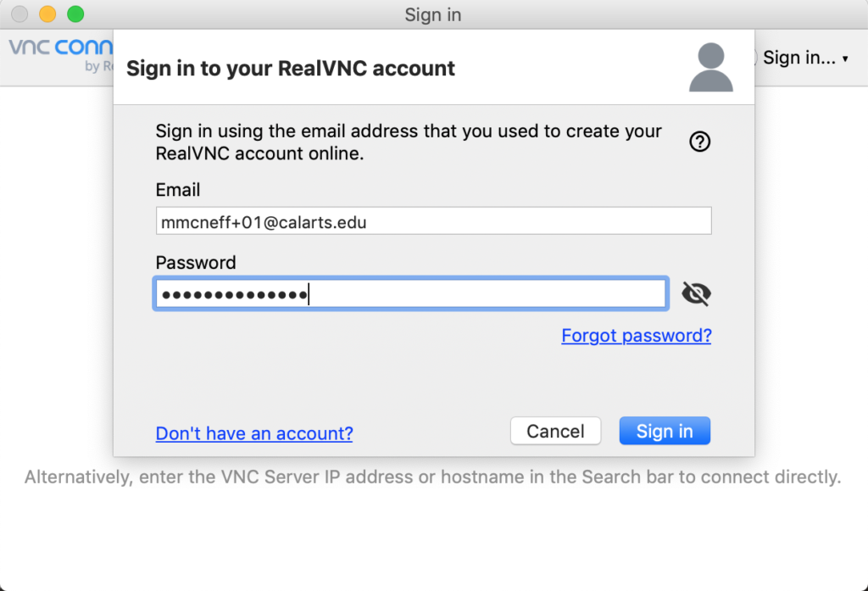Toggle password visibility with the eye icon

[697, 293]
